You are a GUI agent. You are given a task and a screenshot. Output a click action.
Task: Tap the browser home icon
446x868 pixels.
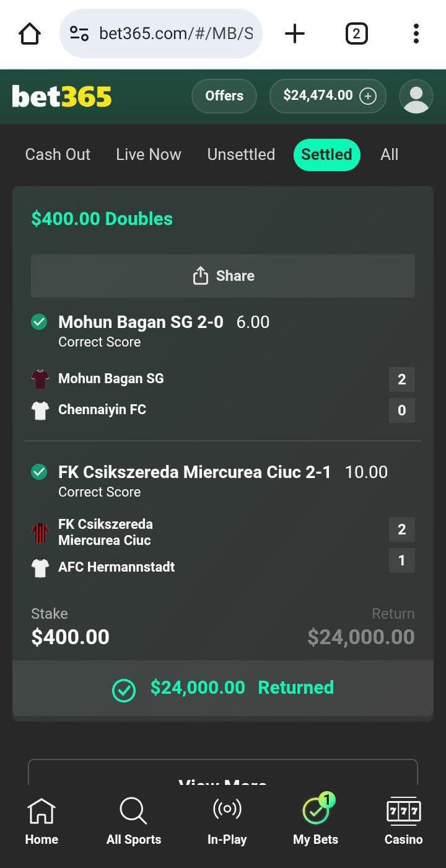tap(30, 33)
